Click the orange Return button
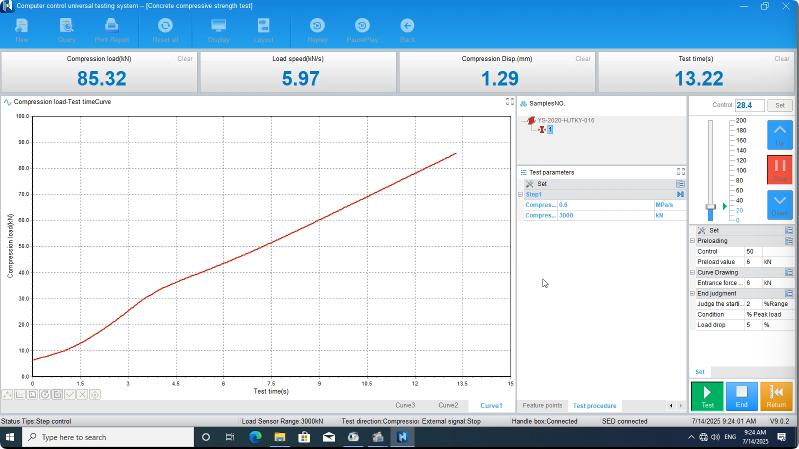This screenshot has height=449, width=799. pos(776,396)
